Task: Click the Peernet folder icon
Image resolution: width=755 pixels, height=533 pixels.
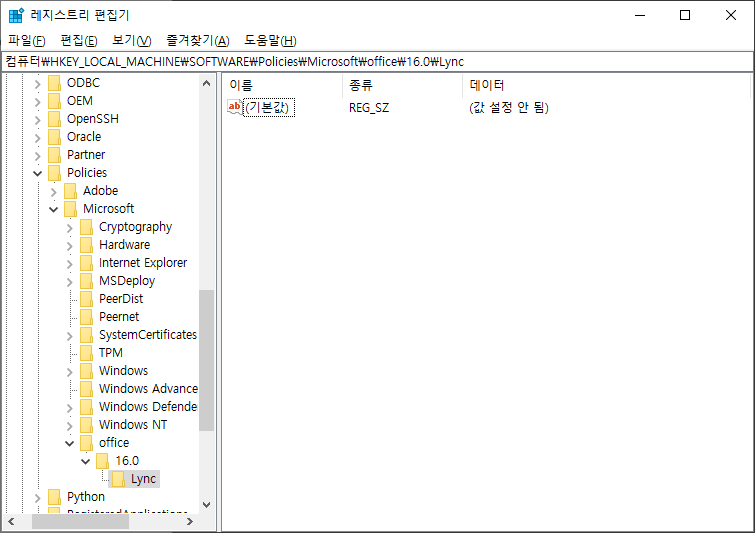Action: 86,317
